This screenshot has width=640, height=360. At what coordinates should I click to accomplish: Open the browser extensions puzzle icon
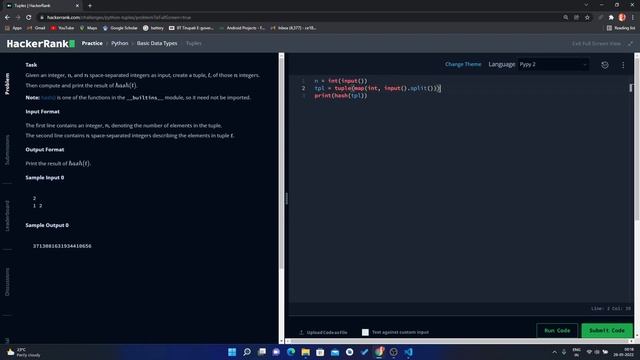[x=611, y=18]
